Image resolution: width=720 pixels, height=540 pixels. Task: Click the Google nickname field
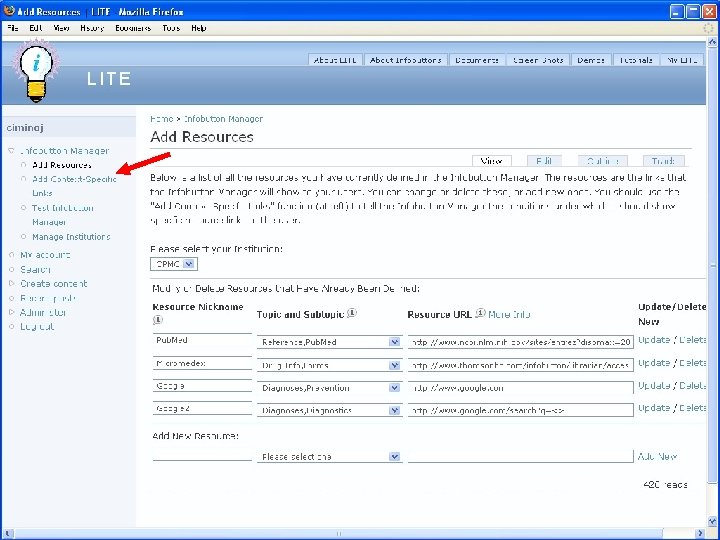[202, 386]
